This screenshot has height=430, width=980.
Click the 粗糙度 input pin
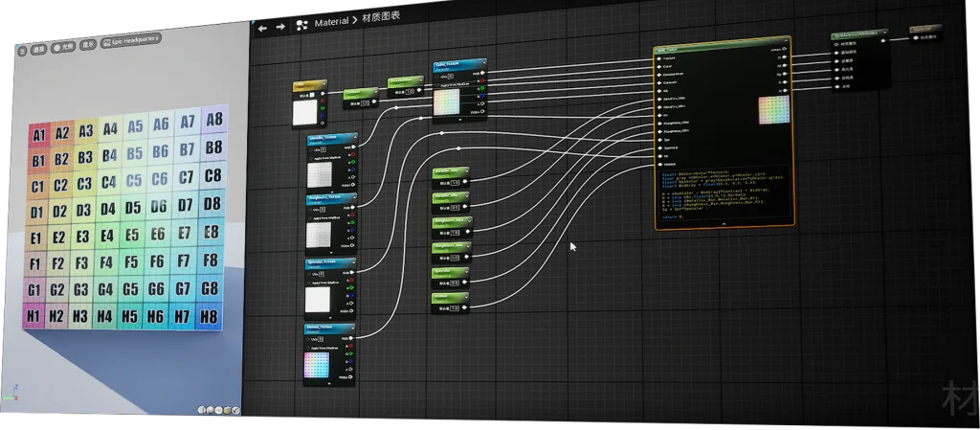(838, 79)
